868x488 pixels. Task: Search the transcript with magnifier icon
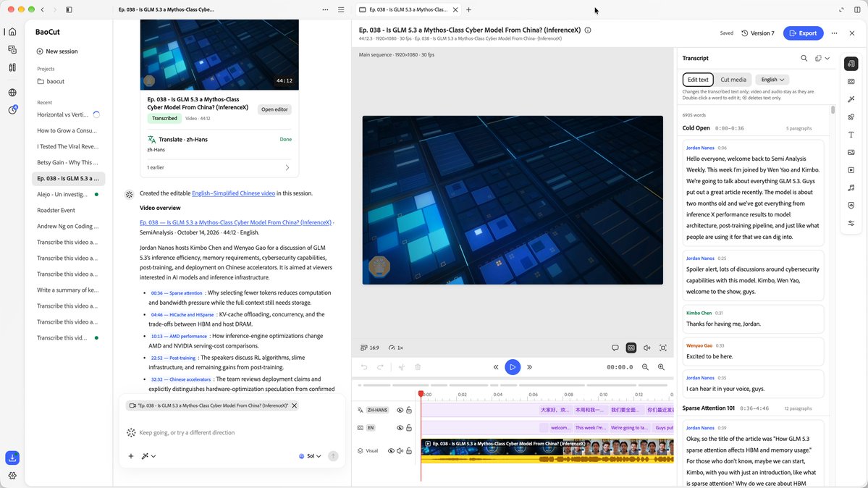click(804, 58)
